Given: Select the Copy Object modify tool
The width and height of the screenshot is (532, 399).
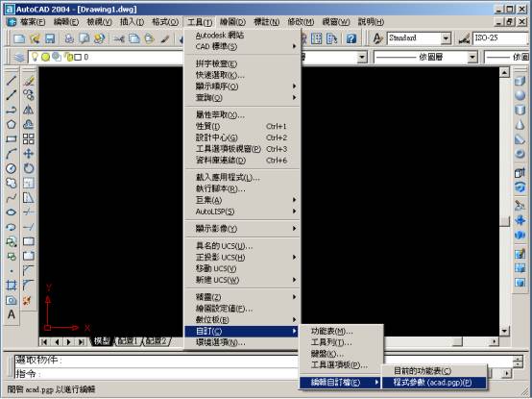Looking at the screenshot, I should click(29, 95).
